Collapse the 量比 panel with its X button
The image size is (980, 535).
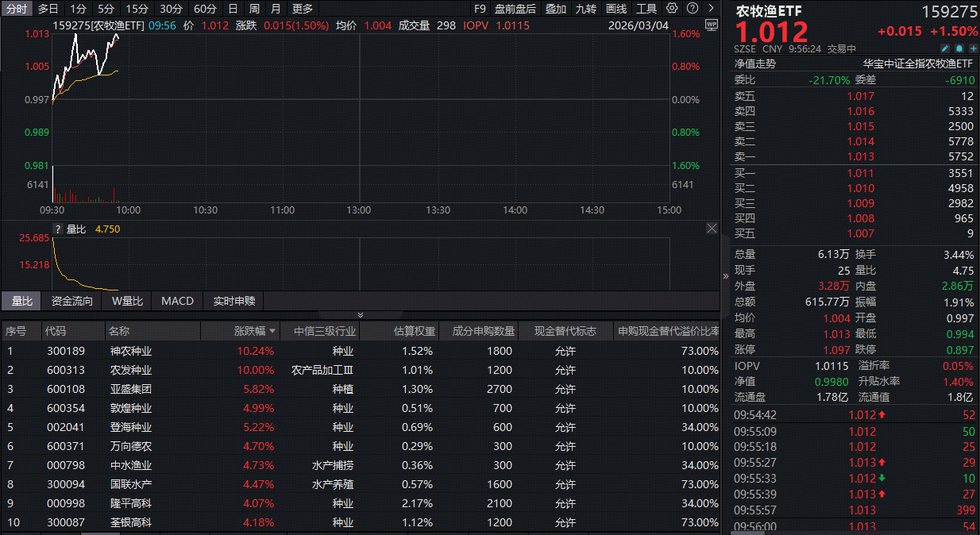click(x=712, y=228)
